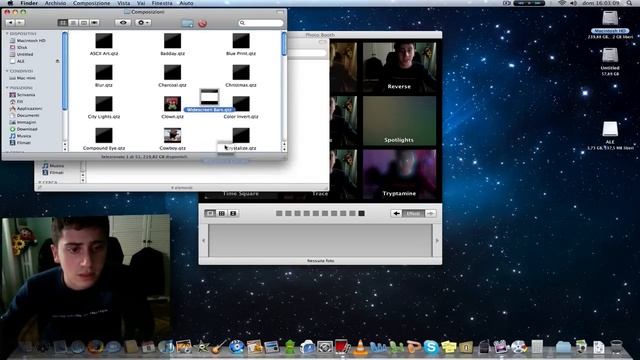Image resolution: width=640 pixels, height=360 pixels.
Task: Switch Finder to list view
Action: coord(73,23)
